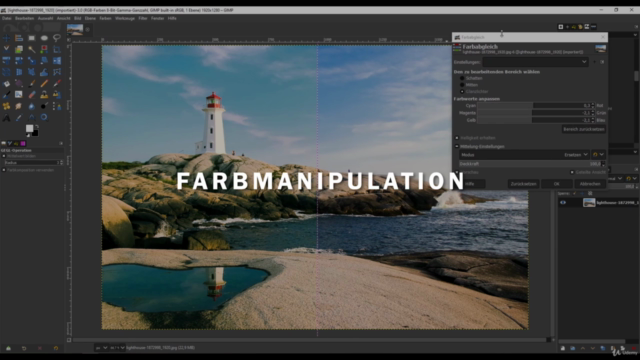Image resolution: width=640 pixels, height=360 pixels.
Task: Open the Bearbeiten menu
Action: pos(24,18)
